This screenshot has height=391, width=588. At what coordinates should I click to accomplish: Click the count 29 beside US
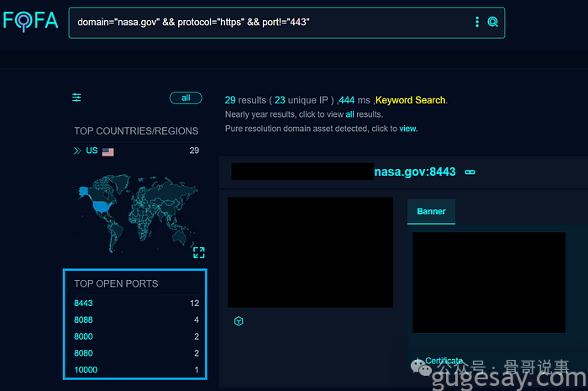point(194,151)
